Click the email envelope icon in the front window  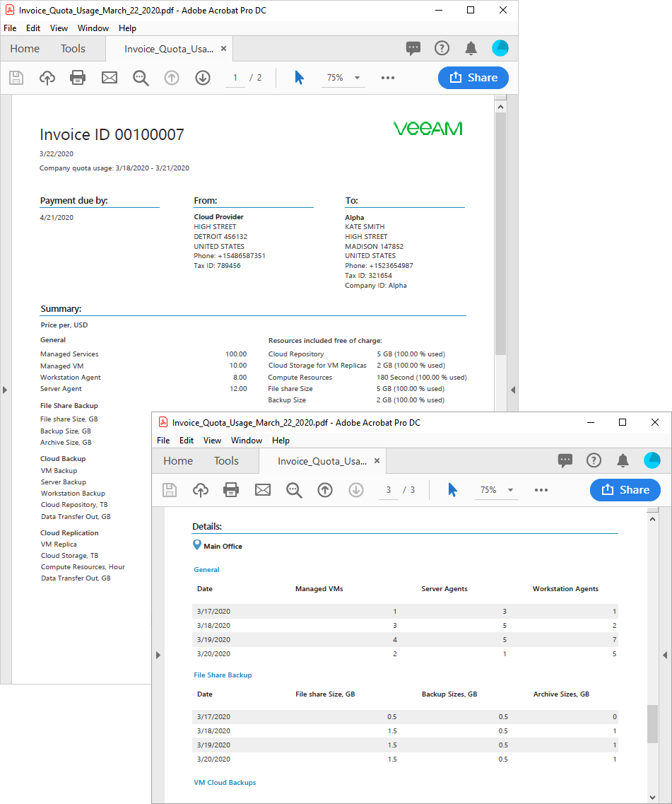[262, 490]
